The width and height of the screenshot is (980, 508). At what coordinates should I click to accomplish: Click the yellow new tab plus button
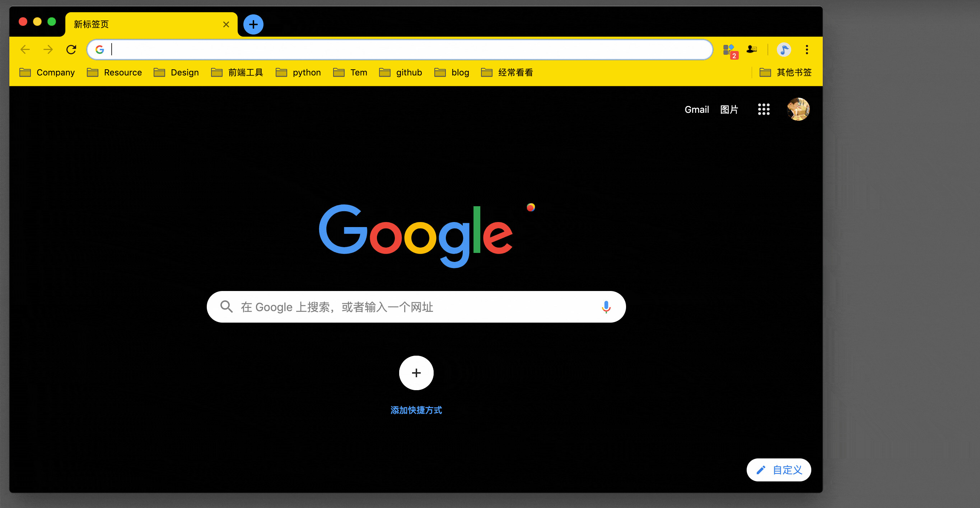tap(253, 24)
